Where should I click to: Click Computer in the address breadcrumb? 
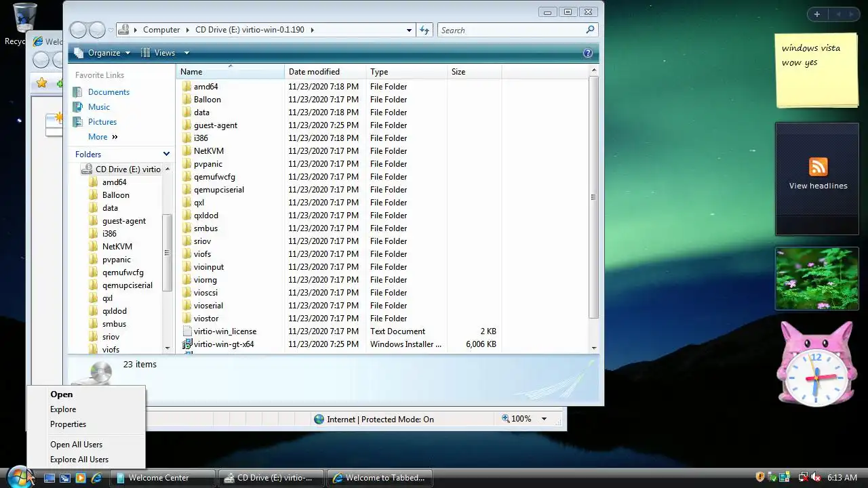161,30
